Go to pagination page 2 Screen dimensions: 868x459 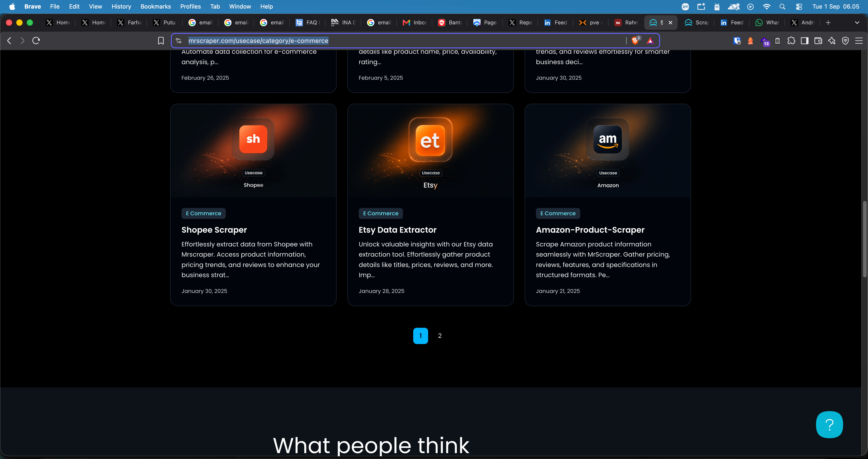tap(440, 336)
